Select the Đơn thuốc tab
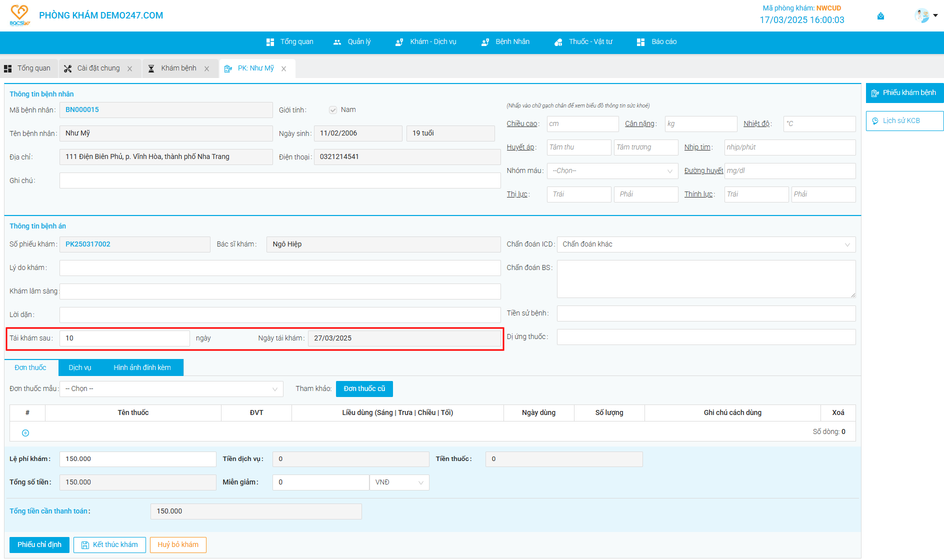 coord(30,368)
